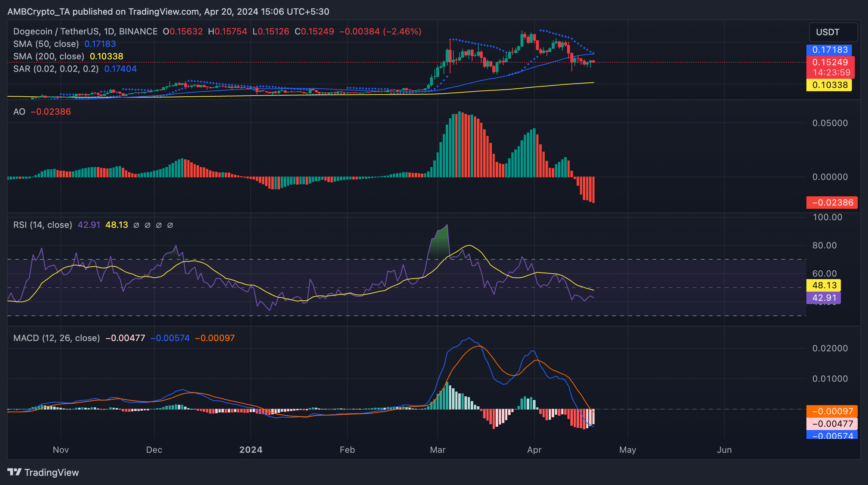The image size is (868, 485).
Task: Click the 0.01000 MACD axis label
Action: [830, 379]
